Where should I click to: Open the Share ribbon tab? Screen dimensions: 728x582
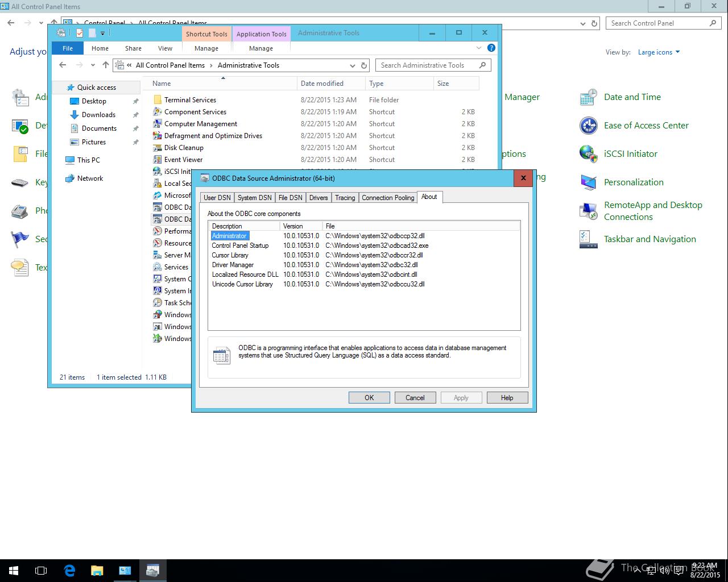tap(133, 48)
